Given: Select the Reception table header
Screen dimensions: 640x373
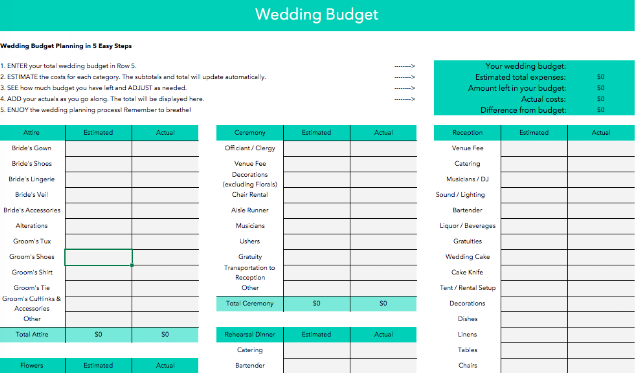Looking at the screenshot, I should 467,133.
